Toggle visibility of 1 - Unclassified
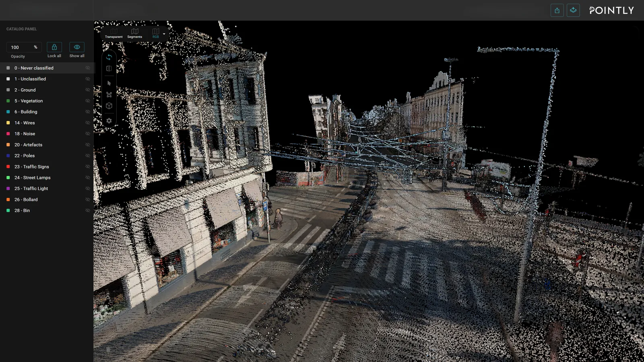Viewport: 644px width, 362px height. point(88,79)
